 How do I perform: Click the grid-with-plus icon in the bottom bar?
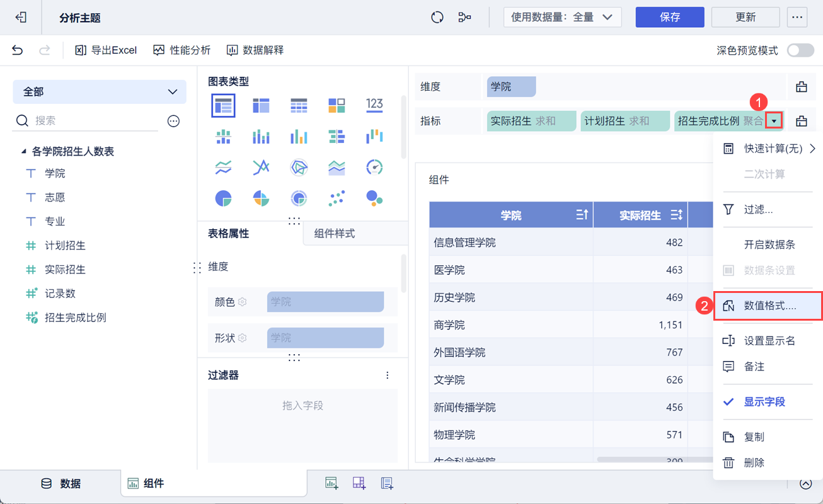tap(359, 483)
